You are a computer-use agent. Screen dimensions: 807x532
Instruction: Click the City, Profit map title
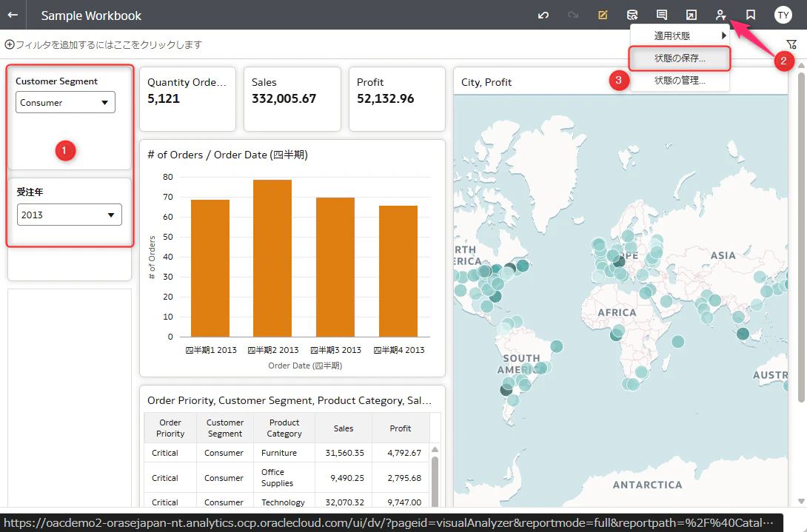(x=486, y=82)
